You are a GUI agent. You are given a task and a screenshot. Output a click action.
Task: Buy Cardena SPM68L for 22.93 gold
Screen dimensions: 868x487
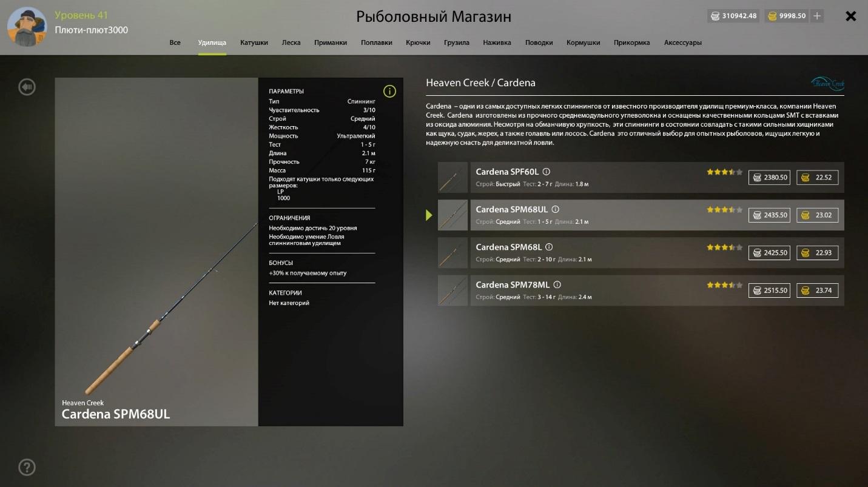click(817, 253)
